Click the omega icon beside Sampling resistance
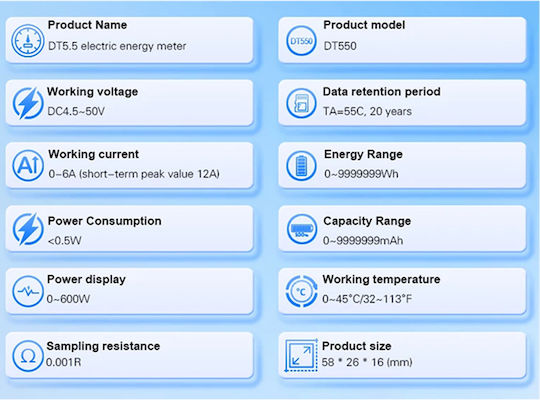 [x=28, y=356]
